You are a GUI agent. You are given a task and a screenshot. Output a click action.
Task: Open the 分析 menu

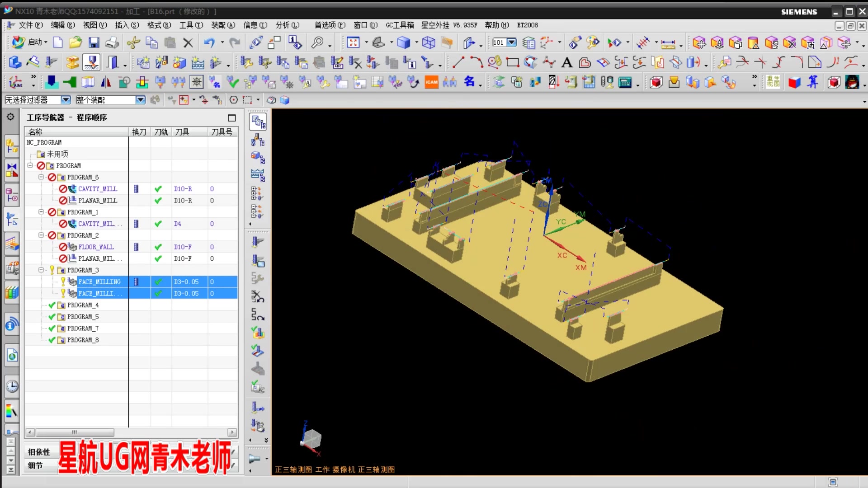[288, 25]
